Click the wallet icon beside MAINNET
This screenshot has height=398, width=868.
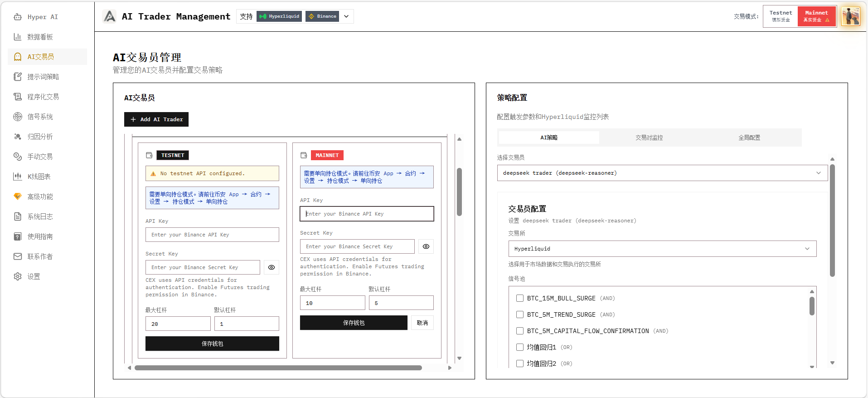coord(304,155)
